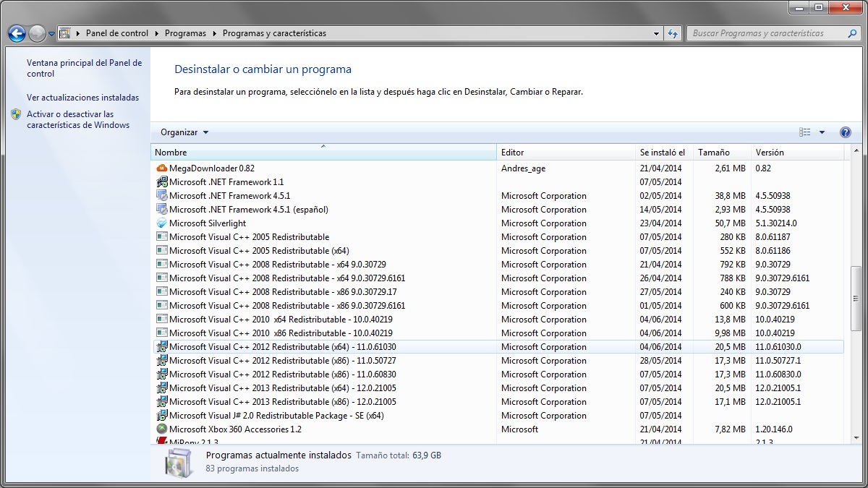The image size is (868, 488).
Task: Click the vertical scrollbar thumb
Action: click(856, 298)
